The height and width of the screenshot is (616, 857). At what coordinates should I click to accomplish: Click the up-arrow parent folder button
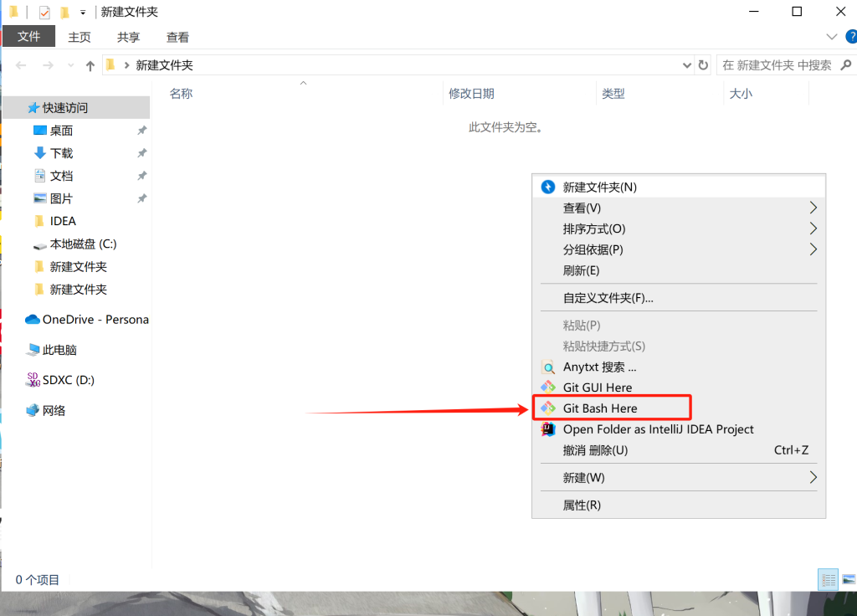(x=90, y=65)
